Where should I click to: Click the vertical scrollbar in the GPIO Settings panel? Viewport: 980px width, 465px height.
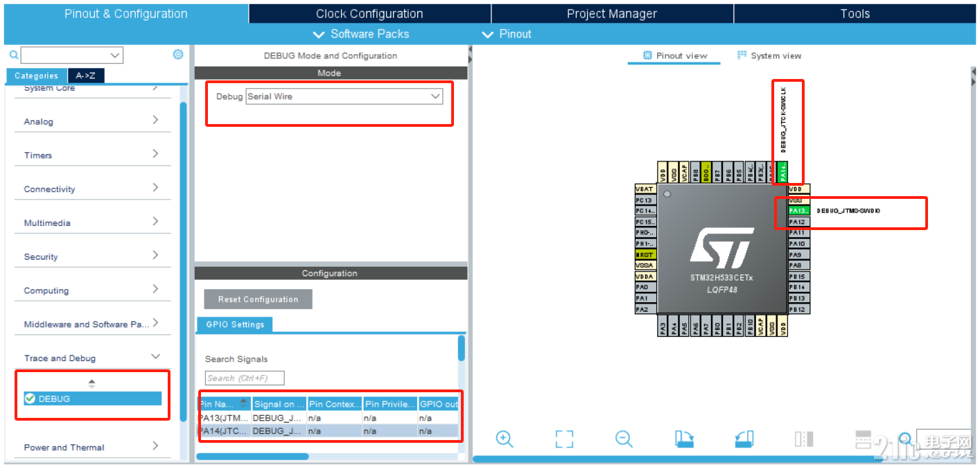pos(462,348)
